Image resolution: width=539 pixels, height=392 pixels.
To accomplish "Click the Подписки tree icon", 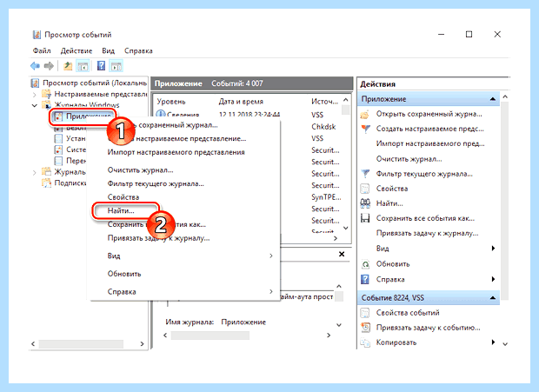I will [x=46, y=183].
